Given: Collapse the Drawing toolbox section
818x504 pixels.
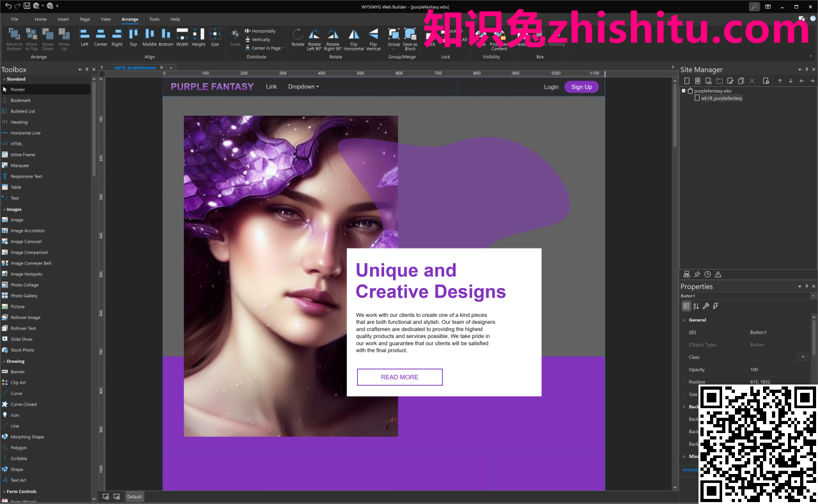Looking at the screenshot, I should (3, 362).
